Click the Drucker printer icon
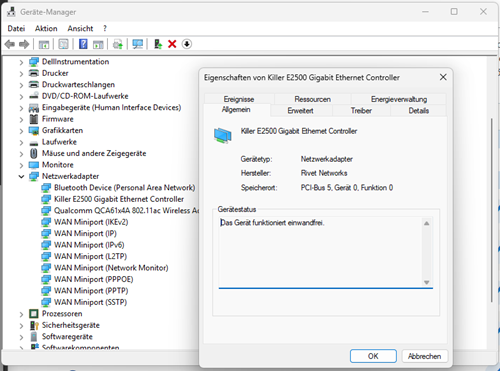 coord(34,73)
